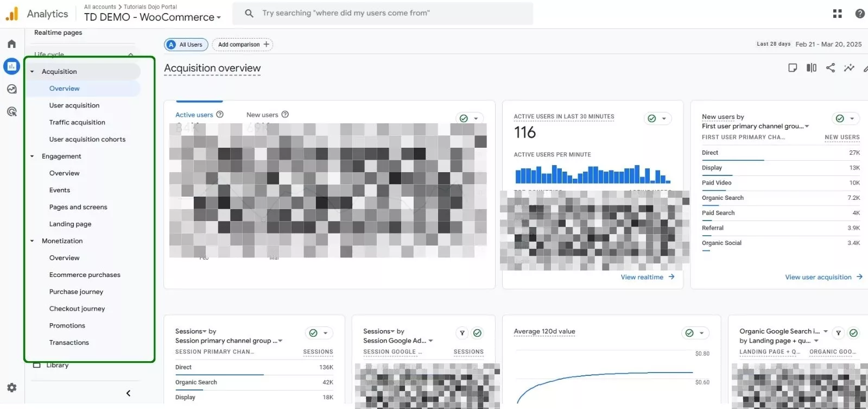Screen dimensions: 868x409
Task: Open the Reports icon in sidebar
Action: tap(11, 66)
